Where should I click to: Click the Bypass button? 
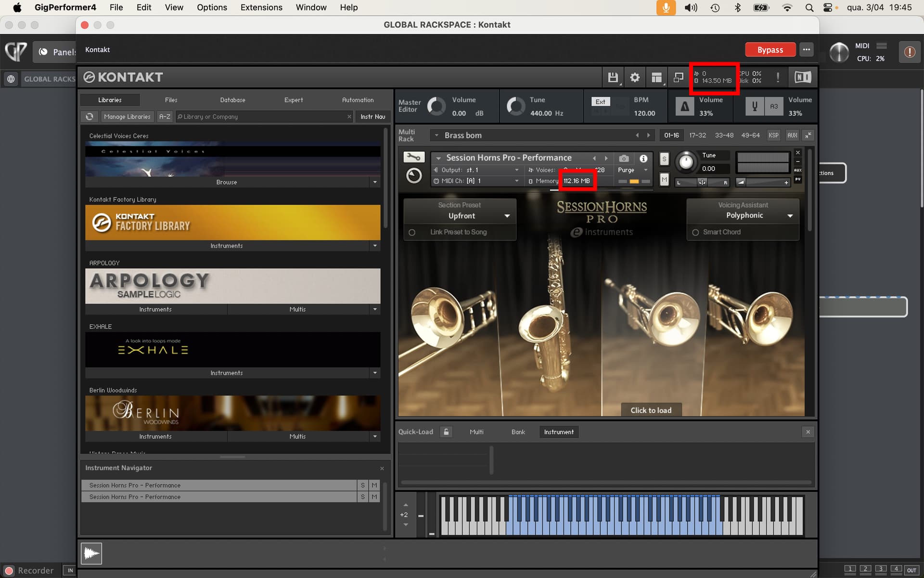click(x=770, y=50)
